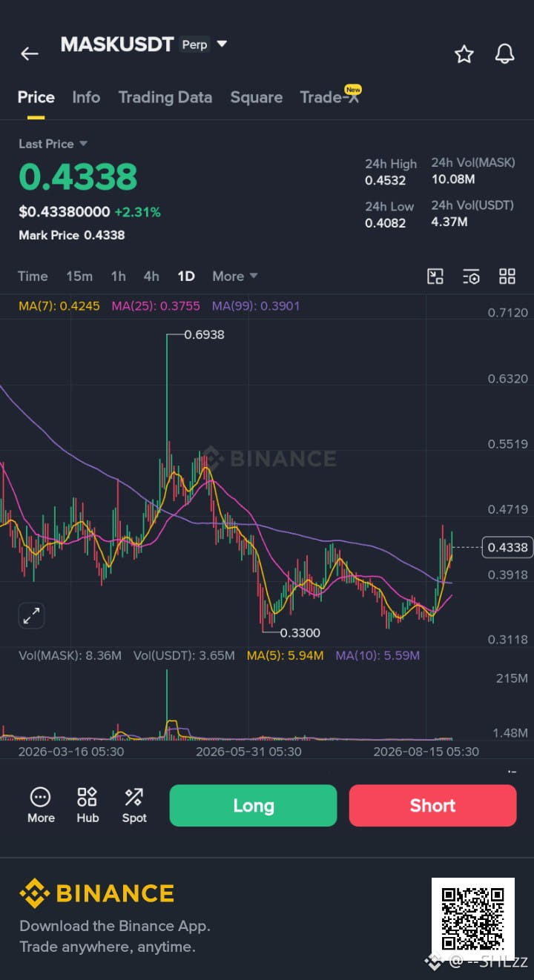Open the MASKUSDT pair selector dropdown arrow

click(222, 44)
